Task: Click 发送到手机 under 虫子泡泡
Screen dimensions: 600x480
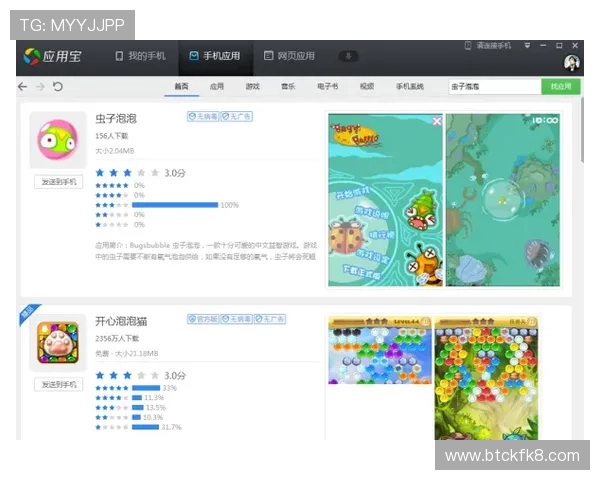Action: click(x=59, y=182)
